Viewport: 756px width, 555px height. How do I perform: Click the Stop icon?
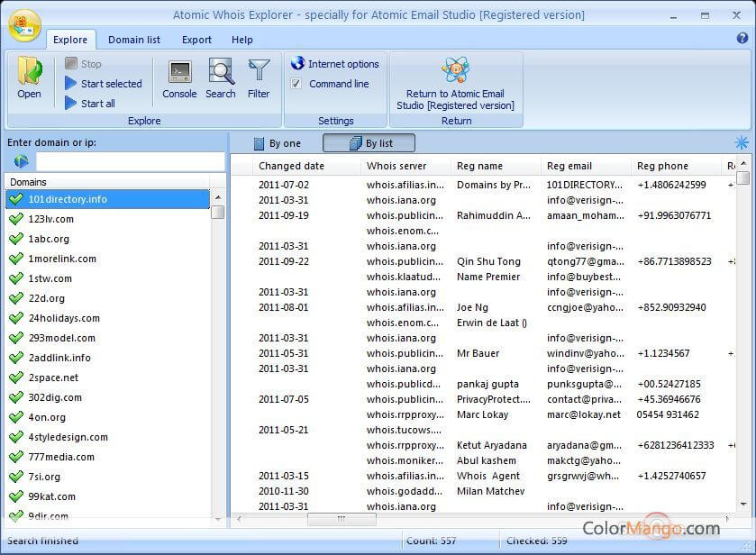(x=71, y=63)
